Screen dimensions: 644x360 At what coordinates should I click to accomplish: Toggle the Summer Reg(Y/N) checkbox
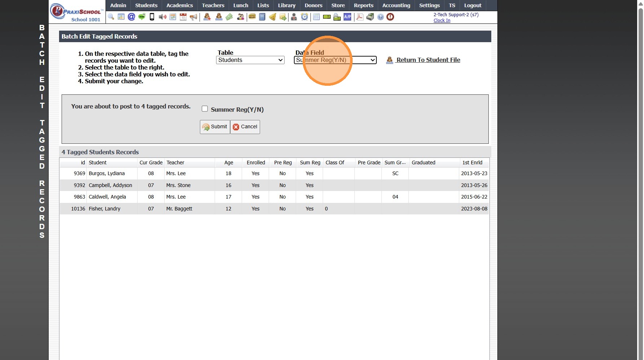pos(205,109)
